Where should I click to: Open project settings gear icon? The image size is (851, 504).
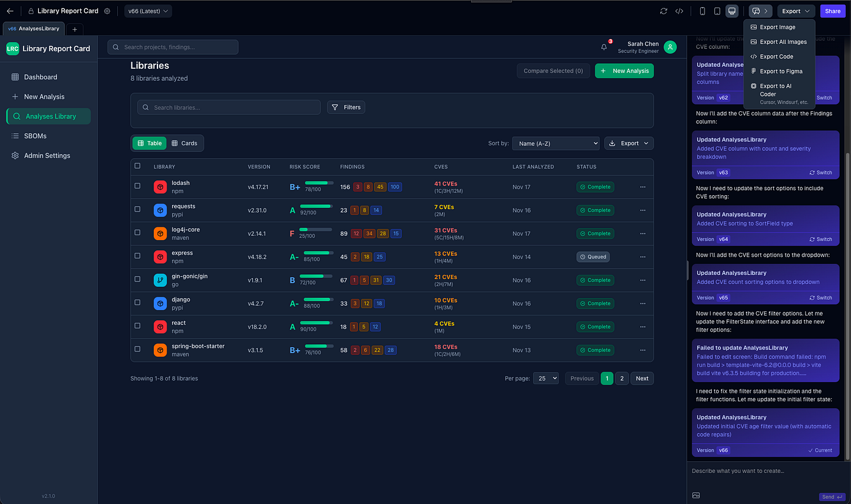click(x=108, y=11)
